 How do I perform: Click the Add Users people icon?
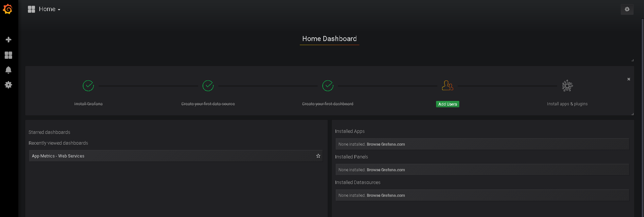pyautogui.click(x=448, y=86)
